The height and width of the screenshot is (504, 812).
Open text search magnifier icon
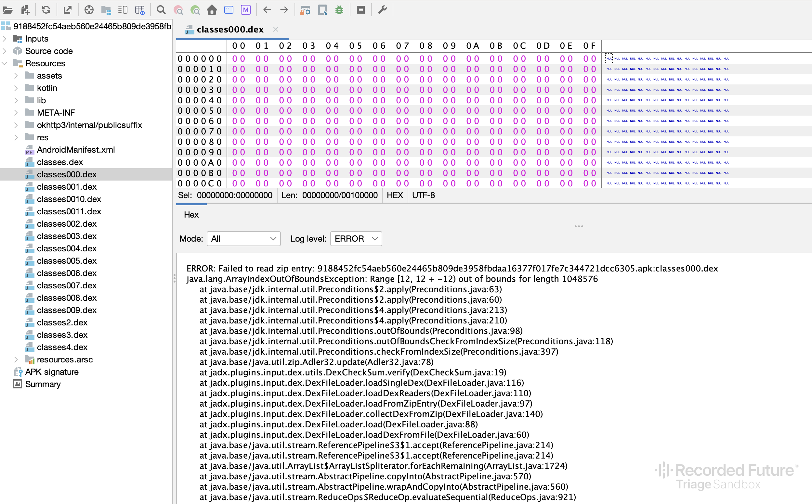tap(161, 10)
